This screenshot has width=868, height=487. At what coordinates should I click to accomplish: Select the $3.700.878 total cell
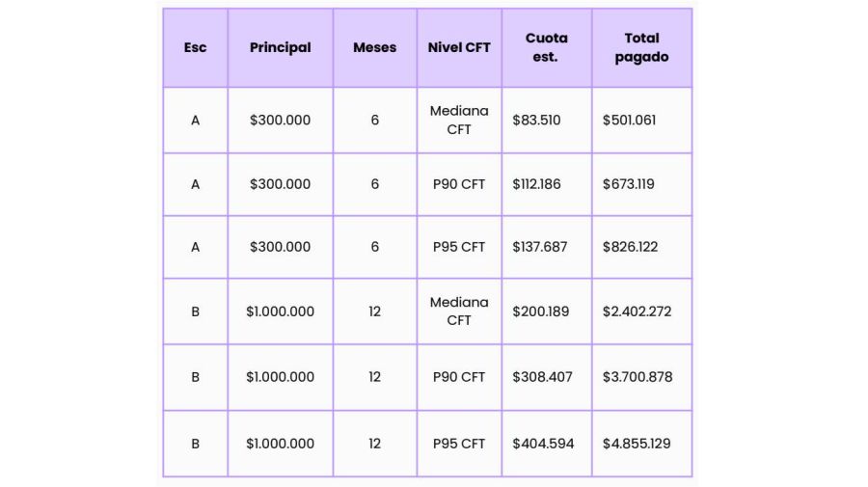pyautogui.click(x=641, y=377)
